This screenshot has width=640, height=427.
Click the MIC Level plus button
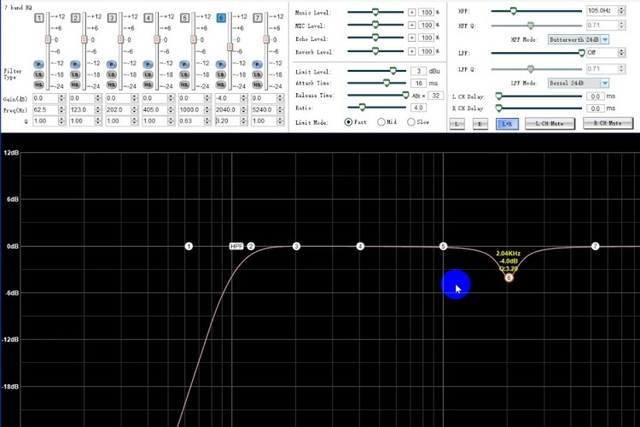pyautogui.click(x=412, y=25)
